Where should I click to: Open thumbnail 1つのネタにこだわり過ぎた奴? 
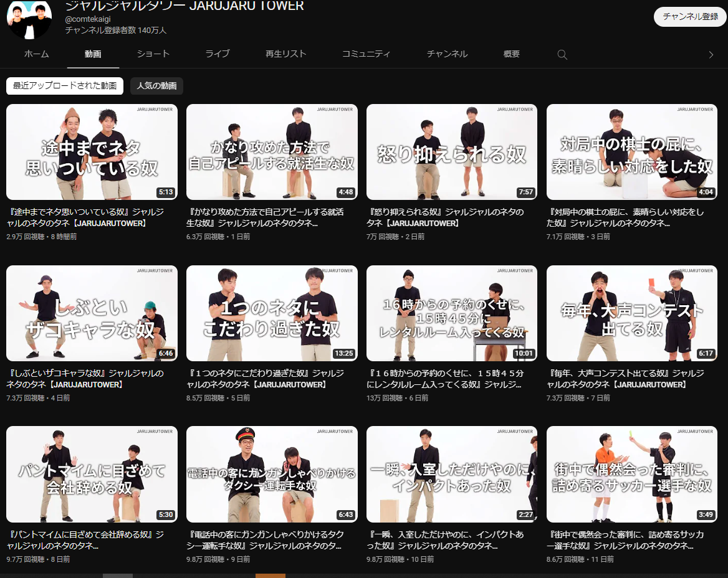pyautogui.click(x=272, y=313)
